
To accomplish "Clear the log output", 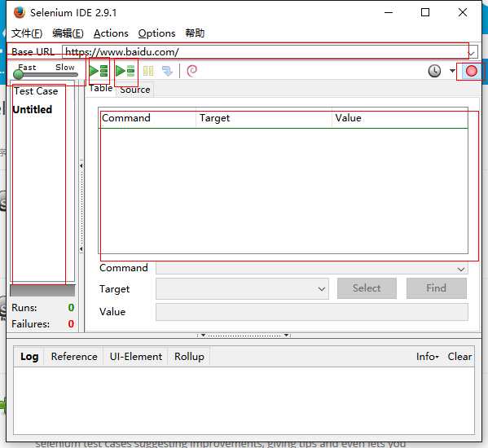I will click(459, 357).
